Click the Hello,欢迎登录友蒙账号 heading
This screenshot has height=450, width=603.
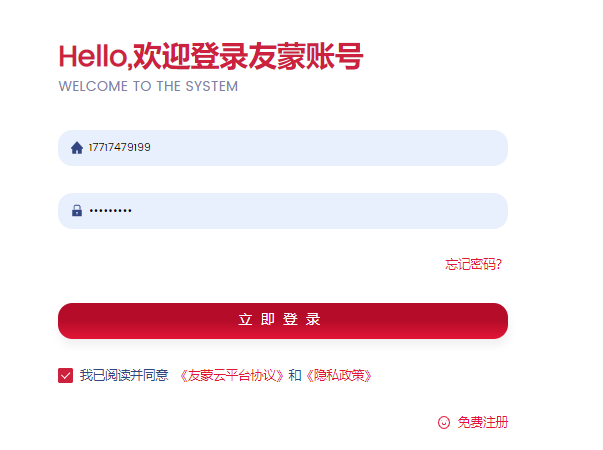(x=211, y=57)
